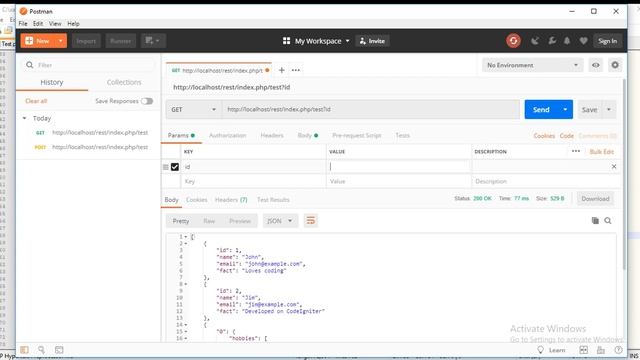Change the GET method dropdown
Screen dimensions: 640x360
pyautogui.click(x=193, y=109)
